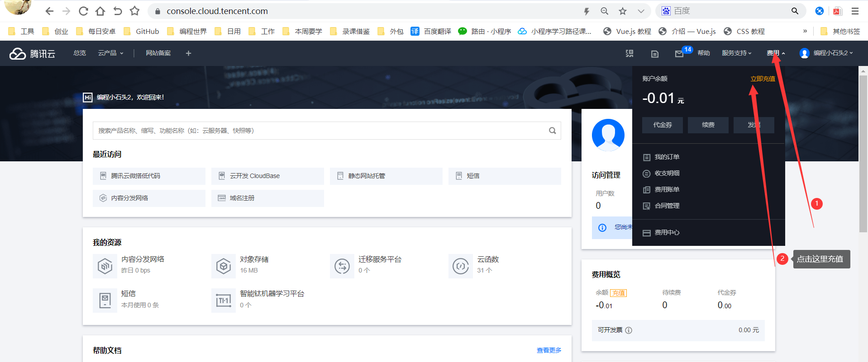
Task: Collapse the 费用 dropdown menu
Action: pos(775,53)
